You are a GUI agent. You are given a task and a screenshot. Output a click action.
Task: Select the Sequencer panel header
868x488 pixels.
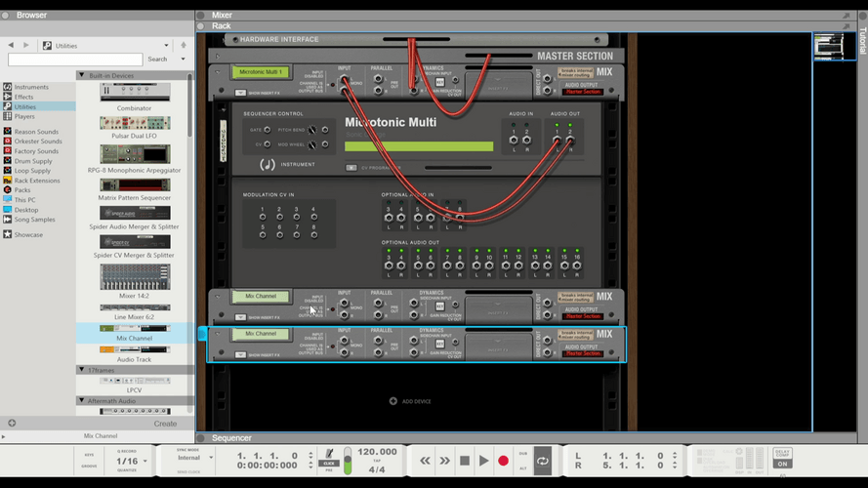[x=231, y=437]
